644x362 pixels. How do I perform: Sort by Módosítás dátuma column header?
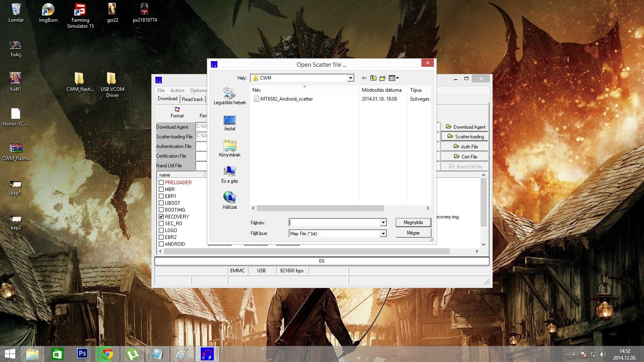[x=383, y=90]
